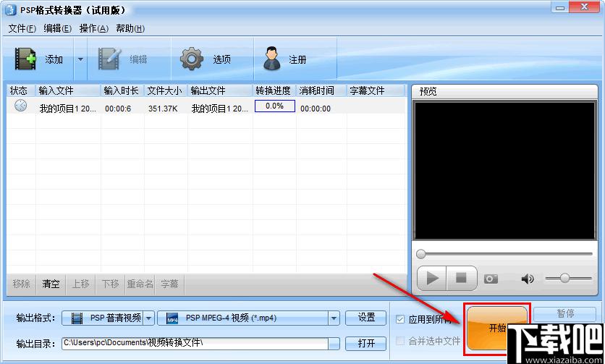Click the 清空 list button
The image size is (605, 364).
[x=51, y=284]
